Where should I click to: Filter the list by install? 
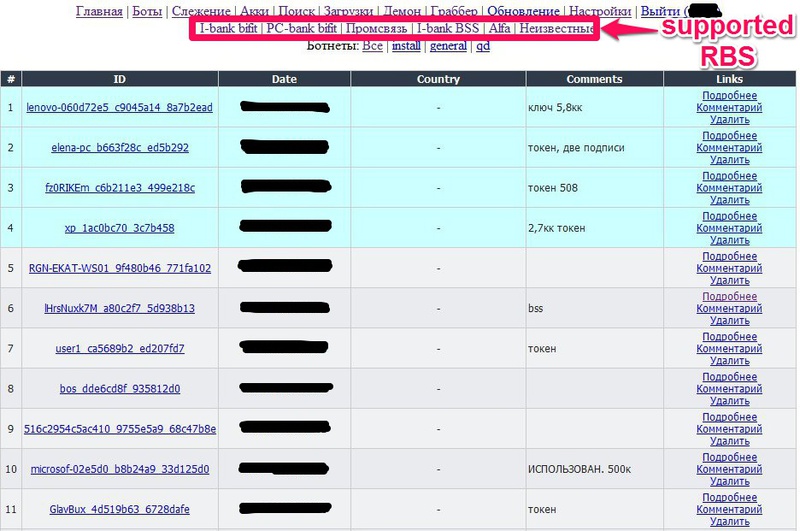coord(406,46)
